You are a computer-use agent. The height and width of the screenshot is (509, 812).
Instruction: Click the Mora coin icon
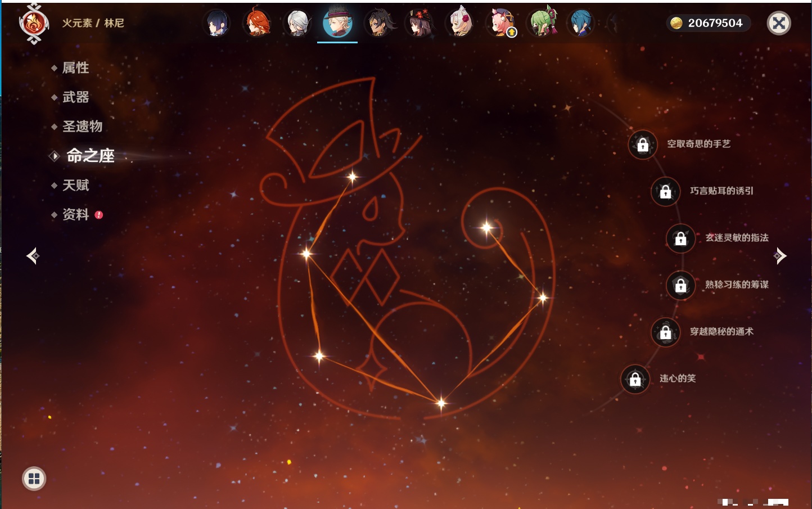(x=676, y=23)
